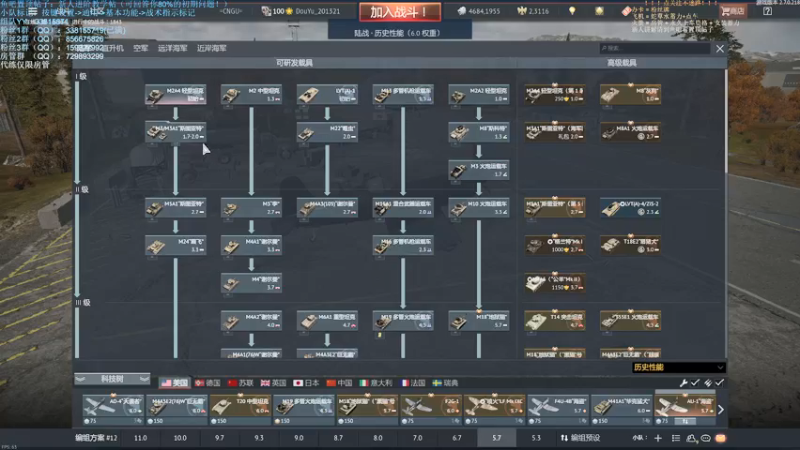Toggle auto-repair checkbox next to wrench
The width and height of the screenshot is (800, 450).
[695, 383]
